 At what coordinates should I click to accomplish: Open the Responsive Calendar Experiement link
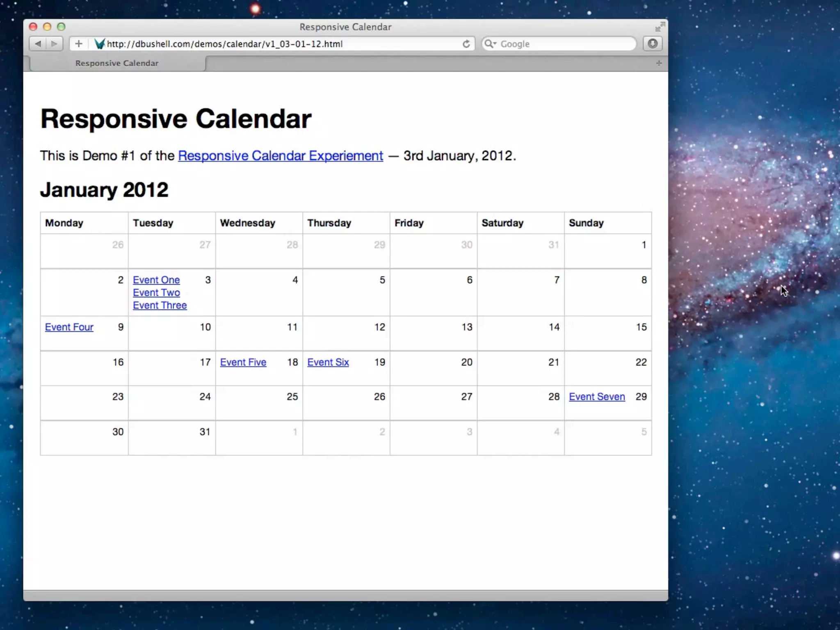[x=281, y=156]
